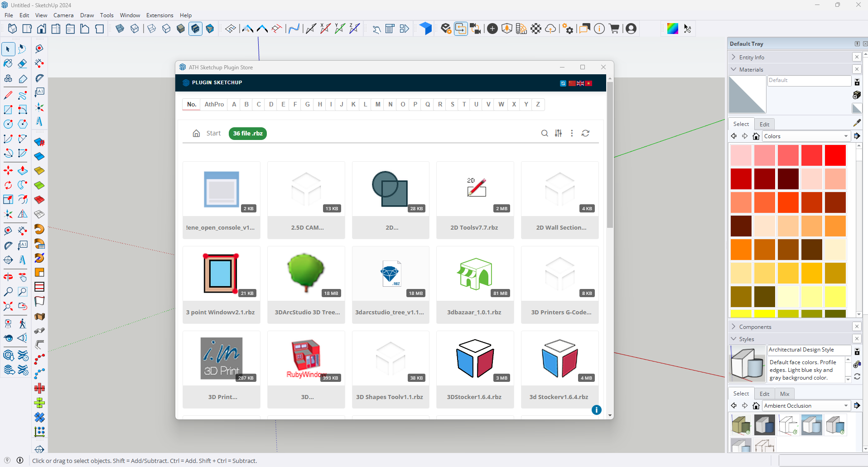Select the Eraser tool in left toolbar
Screen dimensions: 868x467
coord(22,63)
